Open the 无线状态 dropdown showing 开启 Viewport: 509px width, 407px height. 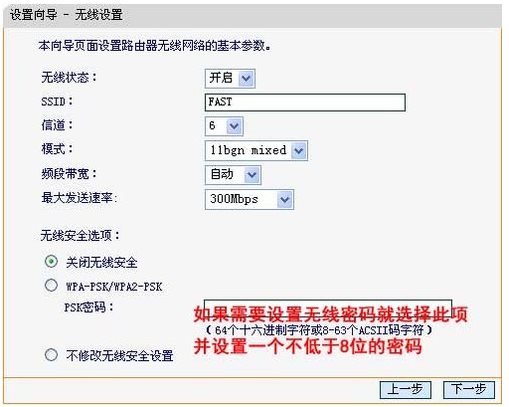click(x=230, y=78)
